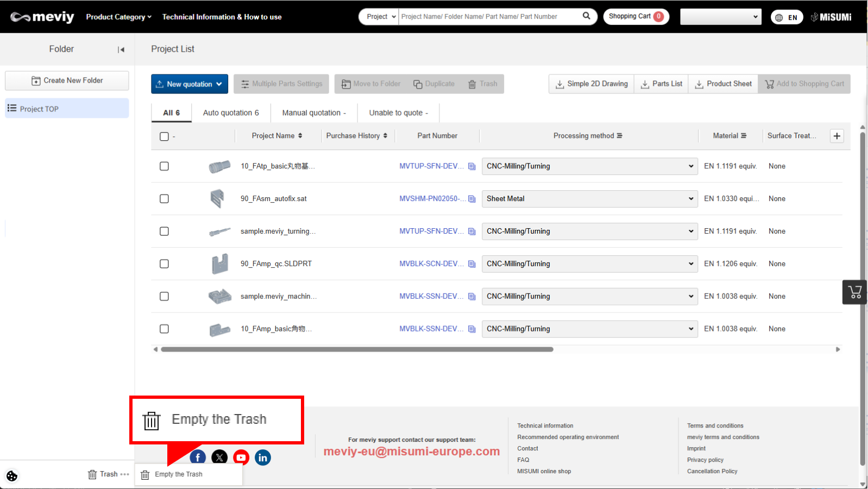Click copy icon next to MVSHM-PN02050 part number
Screen dimensions: 868x489
pos(471,199)
